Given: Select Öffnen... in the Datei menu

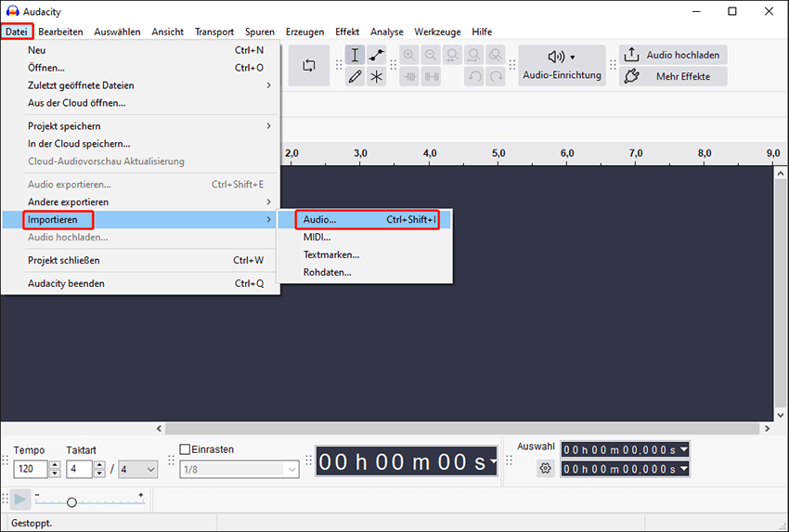Looking at the screenshot, I should [140, 68].
